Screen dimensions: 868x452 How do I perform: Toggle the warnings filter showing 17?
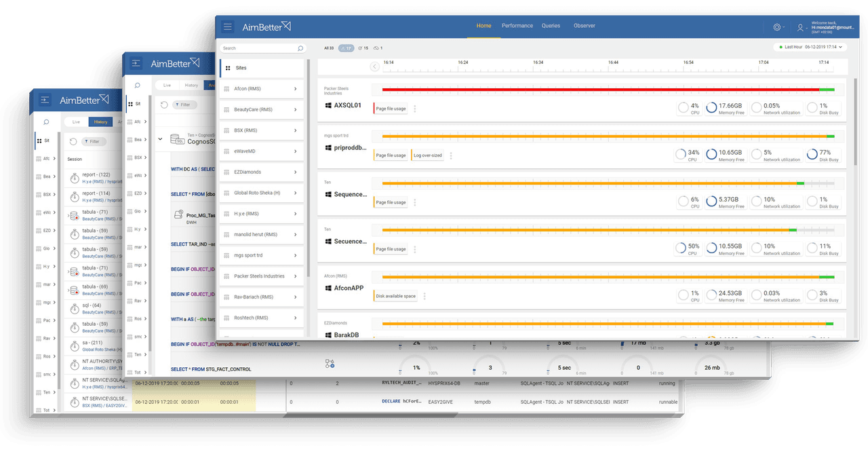[x=347, y=48]
